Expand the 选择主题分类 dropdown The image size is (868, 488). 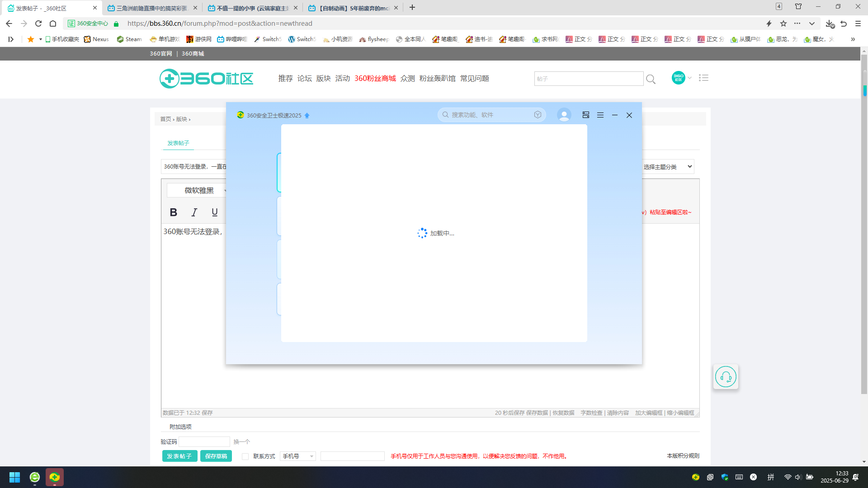click(668, 167)
